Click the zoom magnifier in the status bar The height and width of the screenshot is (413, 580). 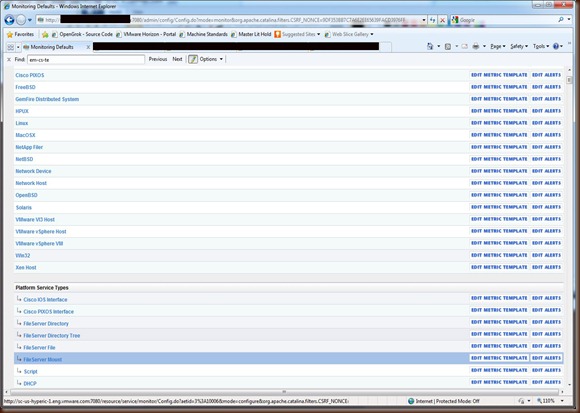[539, 401]
